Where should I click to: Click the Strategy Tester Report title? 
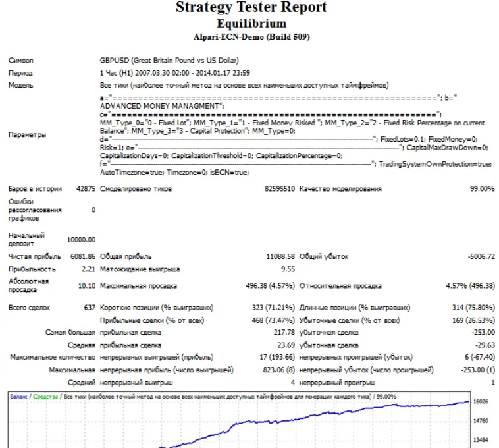pyautogui.click(x=251, y=7)
